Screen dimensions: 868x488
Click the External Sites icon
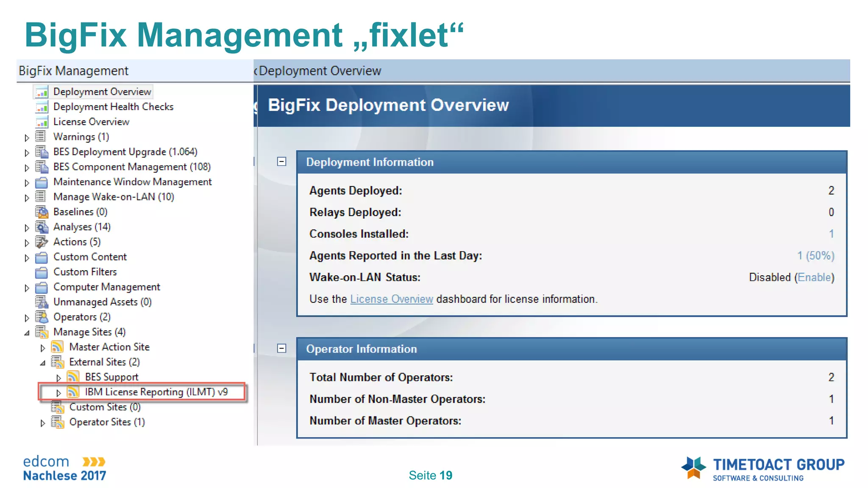tap(57, 362)
